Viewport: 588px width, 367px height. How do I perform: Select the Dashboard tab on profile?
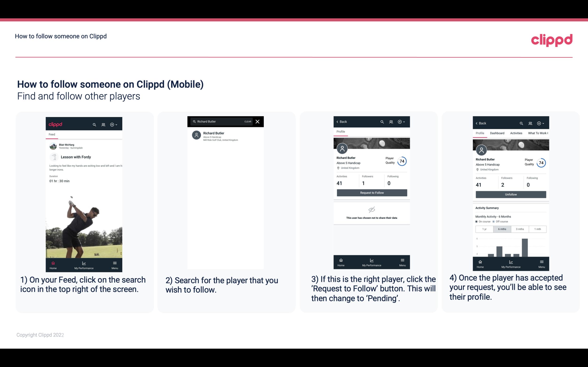497,133
